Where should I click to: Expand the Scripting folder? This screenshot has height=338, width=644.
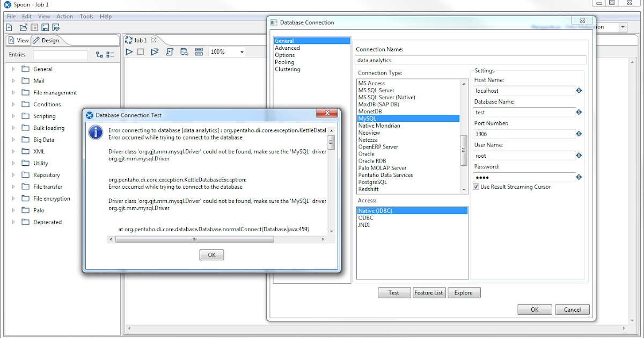[14, 116]
